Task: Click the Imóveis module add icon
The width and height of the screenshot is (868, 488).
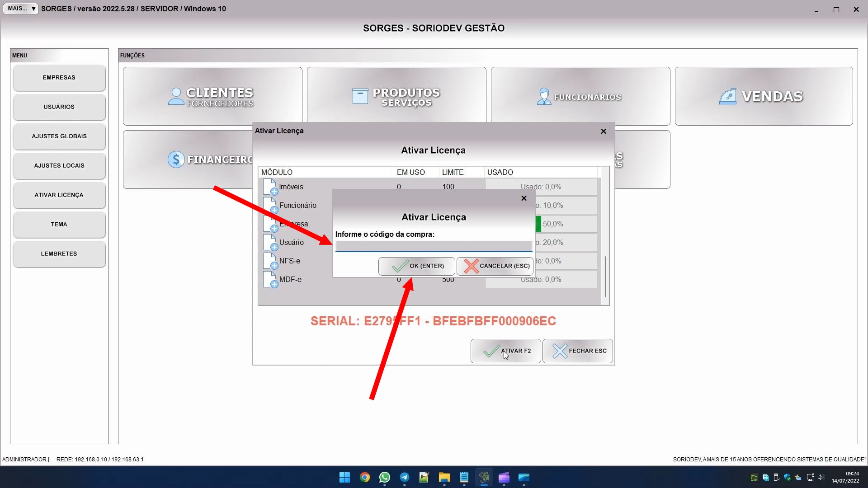Action: pyautogui.click(x=270, y=187)
